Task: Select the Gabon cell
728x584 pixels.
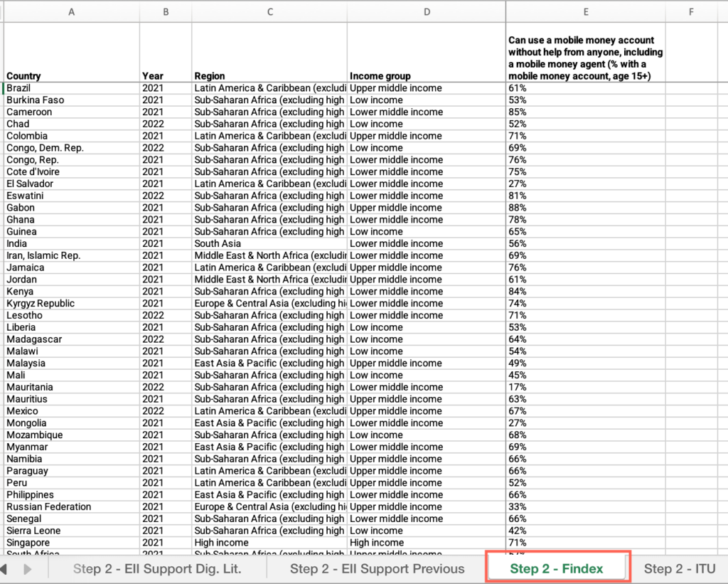Action: [72, 208]
